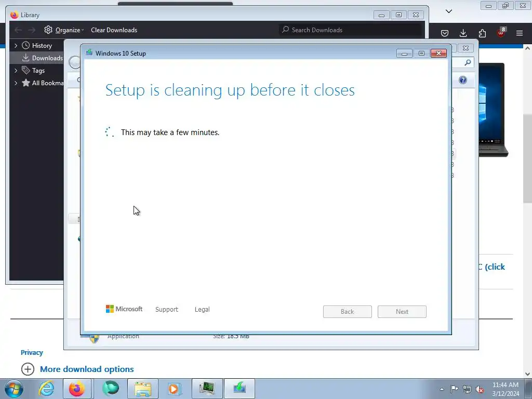The height and width of the screenshot is (399, 532).
Task: Expand More download options on webpage
Action: point(87,369)
